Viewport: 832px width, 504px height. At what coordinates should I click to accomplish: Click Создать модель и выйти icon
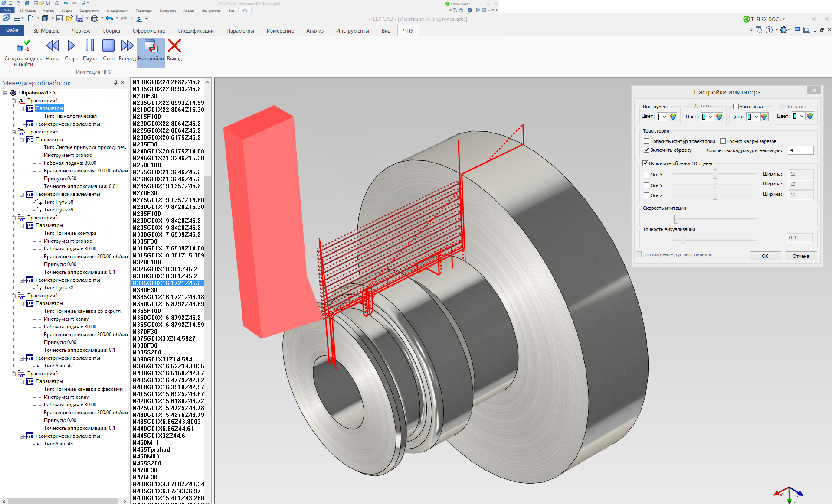23,46
